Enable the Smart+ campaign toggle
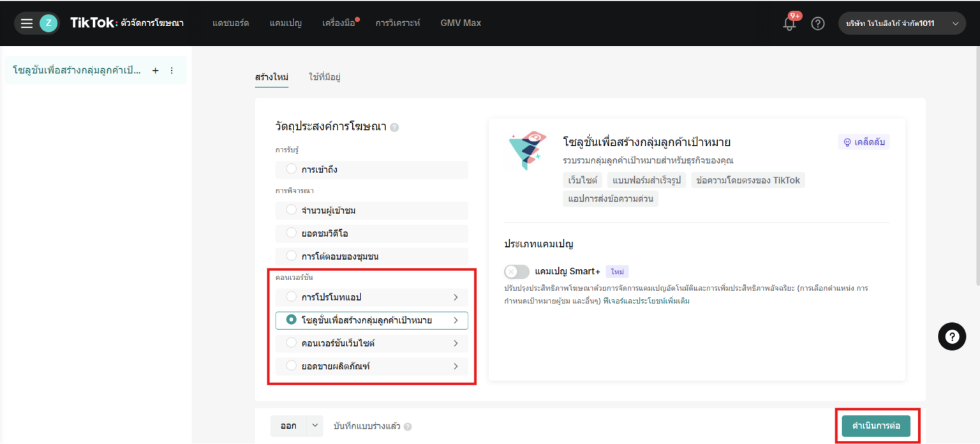 (517, 271)
